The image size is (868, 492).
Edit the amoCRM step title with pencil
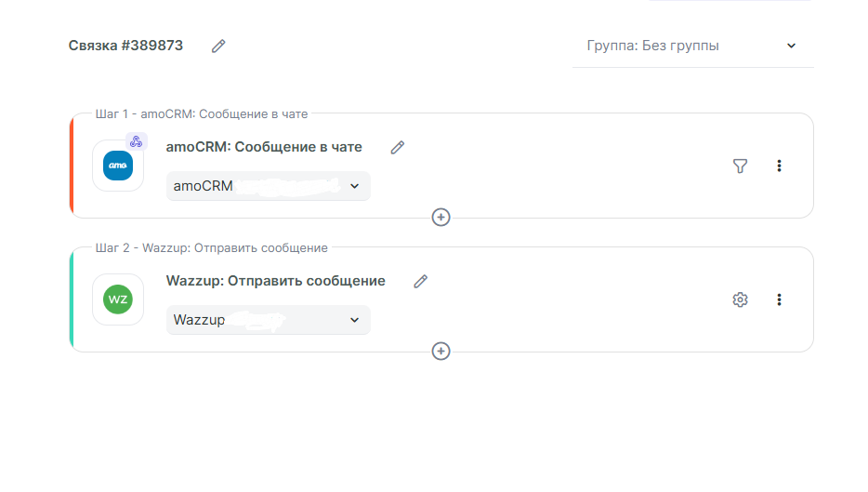tap(398, 147)
